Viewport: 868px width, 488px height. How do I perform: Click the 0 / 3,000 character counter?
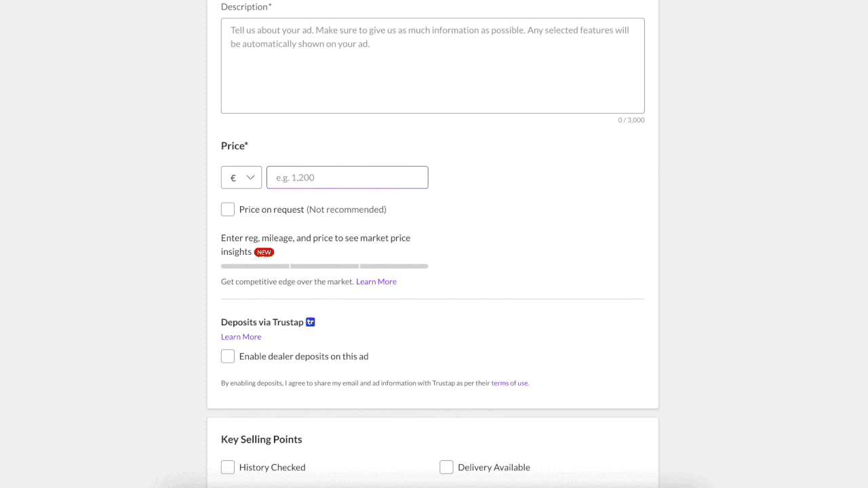(x=631, y=120)
